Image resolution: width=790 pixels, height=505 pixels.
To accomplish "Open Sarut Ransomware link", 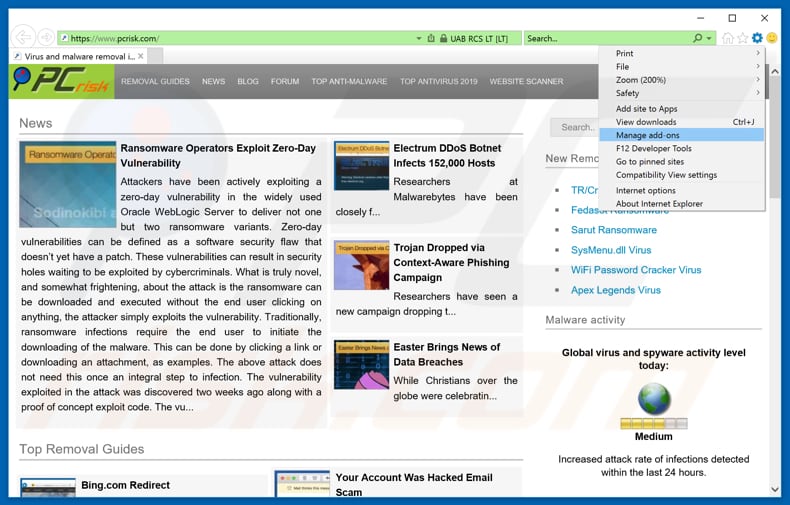I will pos(614,230).
